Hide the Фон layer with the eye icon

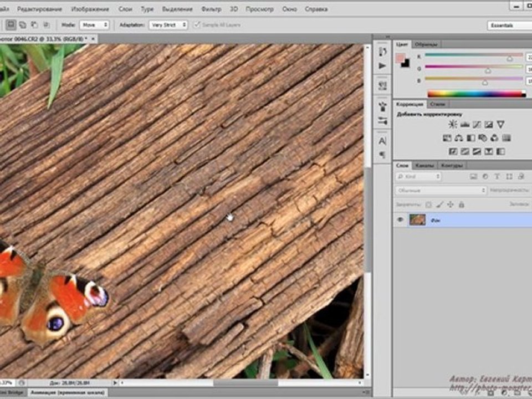click(x=400, y=220)
